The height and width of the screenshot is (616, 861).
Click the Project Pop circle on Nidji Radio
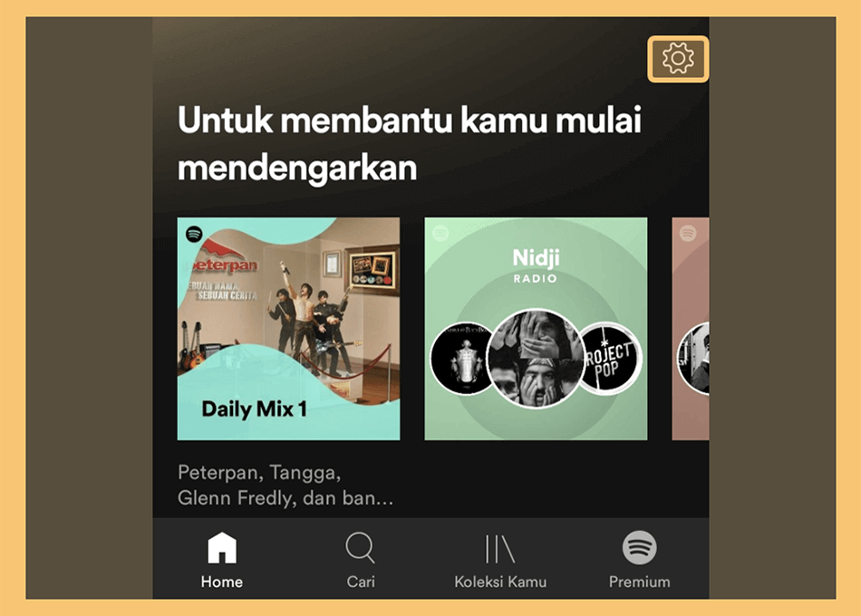(x=608, y=359)
